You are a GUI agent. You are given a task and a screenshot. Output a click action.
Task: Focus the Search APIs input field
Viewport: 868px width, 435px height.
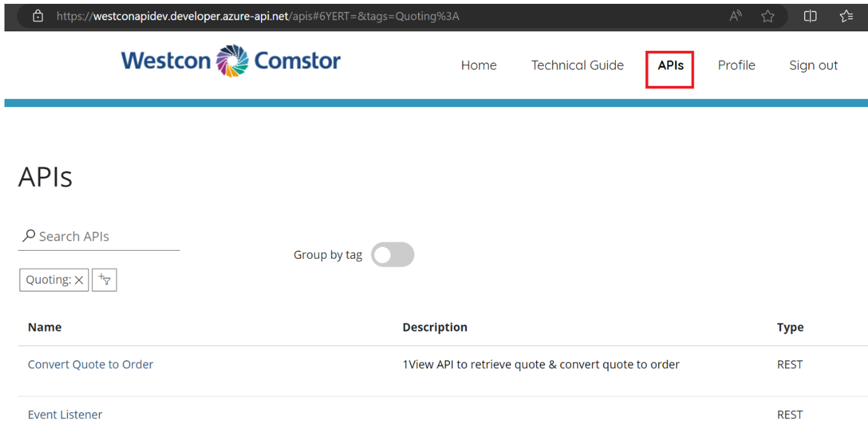coord(105,237)
